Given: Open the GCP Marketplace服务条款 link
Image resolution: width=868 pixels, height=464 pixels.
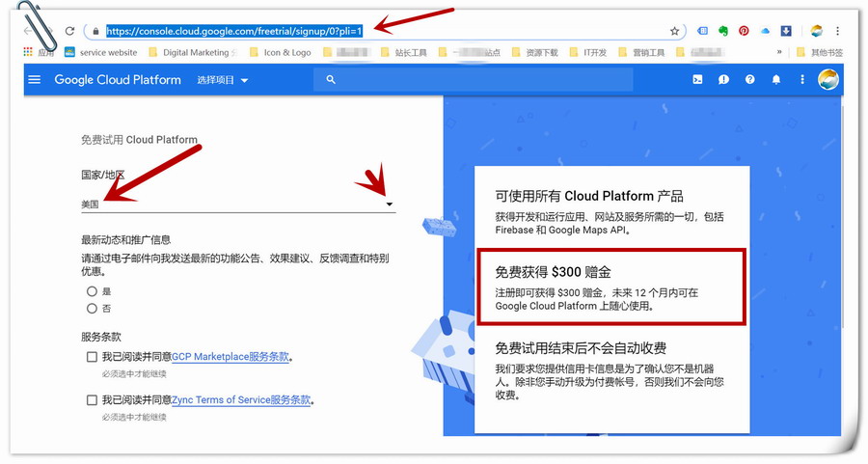Looking at the screenshot, I should pyautogui.click(x=231, y=357).
